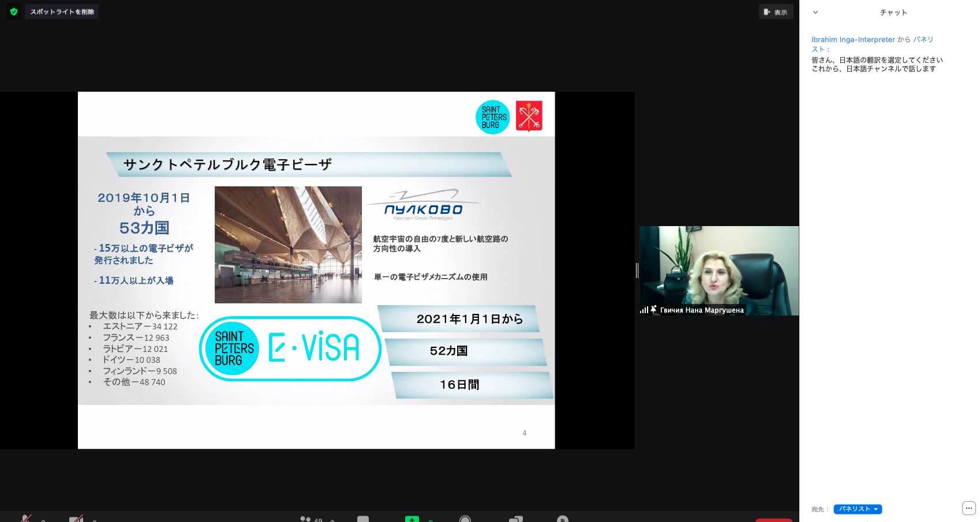
Task: Open the breakout rooms toolbar icon
Action: [x=515, y=519]
